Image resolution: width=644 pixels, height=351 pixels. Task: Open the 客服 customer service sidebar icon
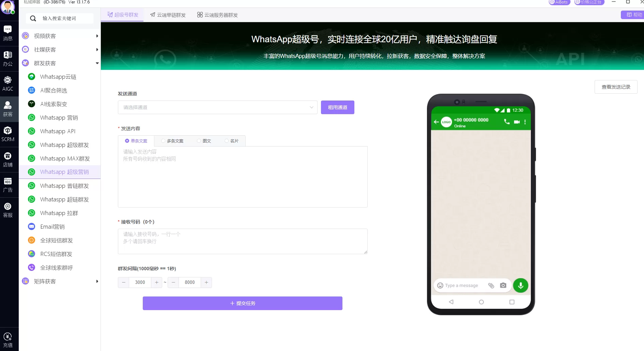pos(7,210)
